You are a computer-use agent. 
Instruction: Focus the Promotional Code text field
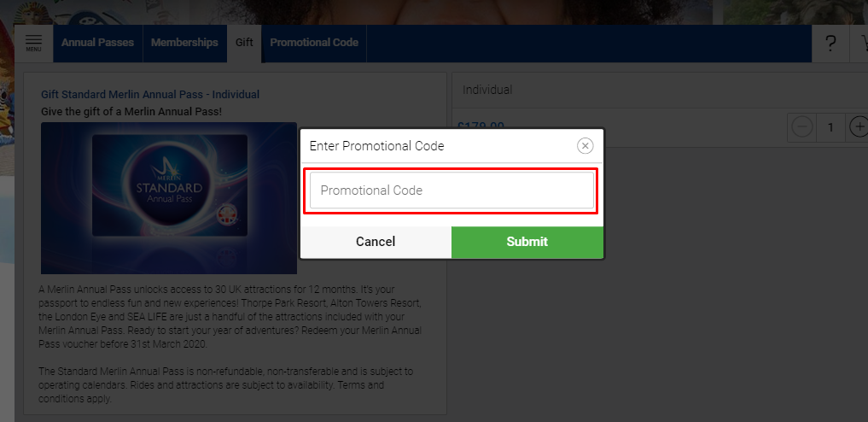[x=451, y=190]
